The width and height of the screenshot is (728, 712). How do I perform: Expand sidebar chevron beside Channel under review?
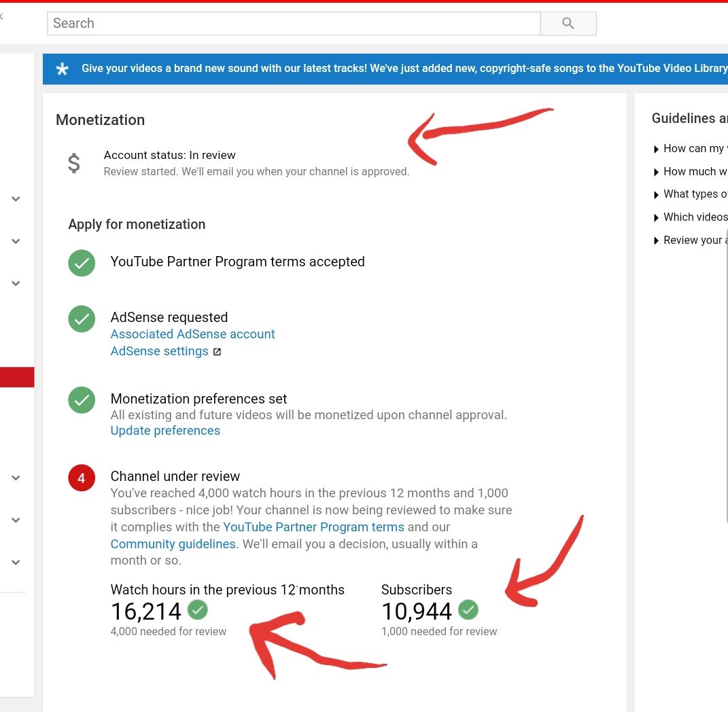coord(16,478)
